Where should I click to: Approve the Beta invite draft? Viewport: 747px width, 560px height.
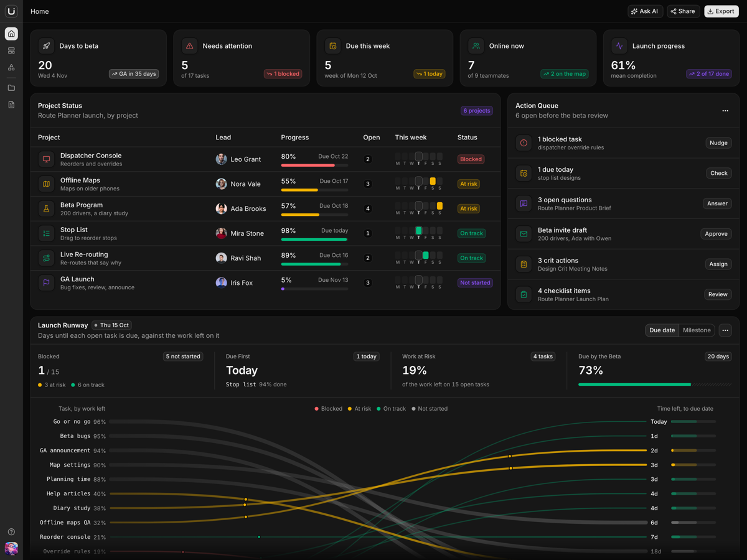(x=716, y=234)
